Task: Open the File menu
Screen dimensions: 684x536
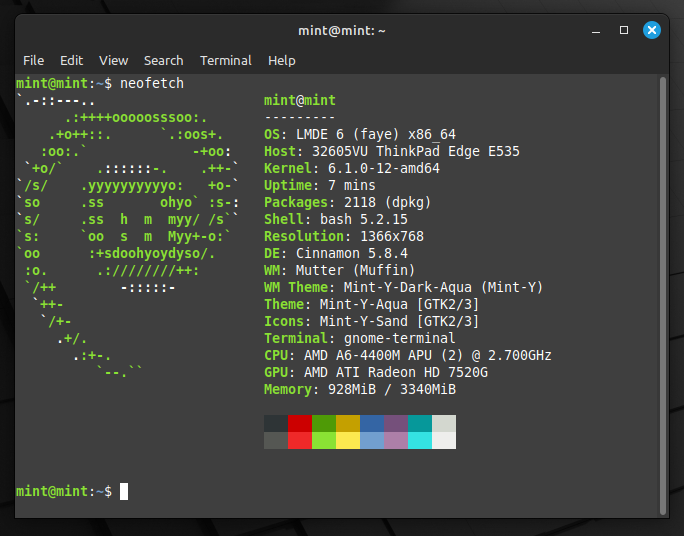Action: pos(34,61)
